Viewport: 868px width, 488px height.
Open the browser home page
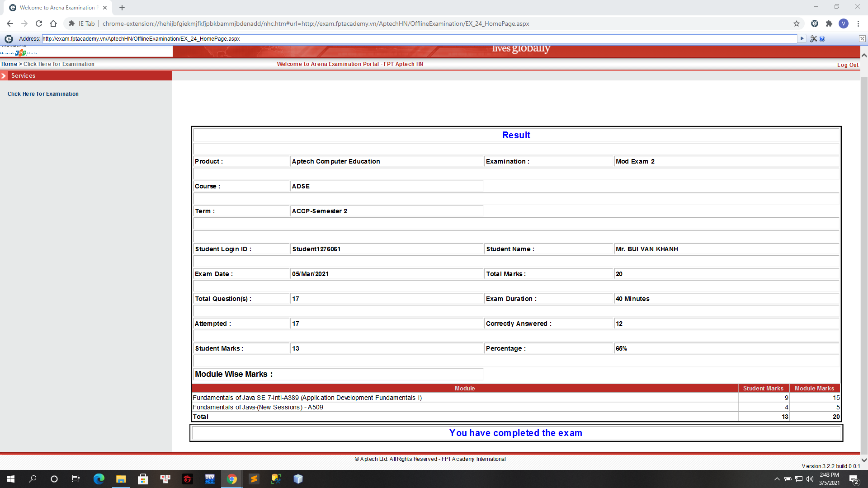pos(53,23)
